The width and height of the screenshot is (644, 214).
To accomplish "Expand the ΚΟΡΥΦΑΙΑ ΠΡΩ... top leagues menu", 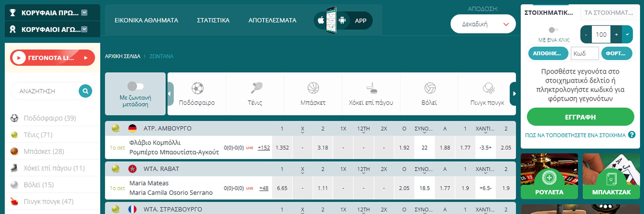I will 84,13.
